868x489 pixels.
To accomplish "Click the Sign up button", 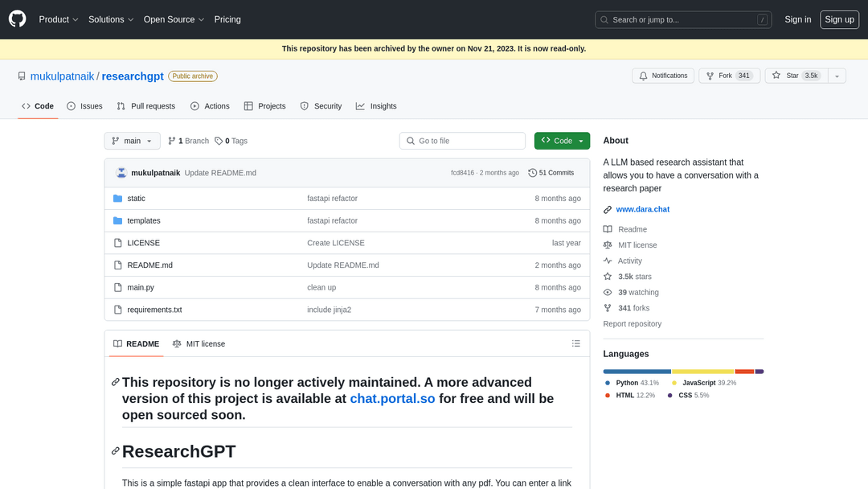I will click(x=839, y=19).
